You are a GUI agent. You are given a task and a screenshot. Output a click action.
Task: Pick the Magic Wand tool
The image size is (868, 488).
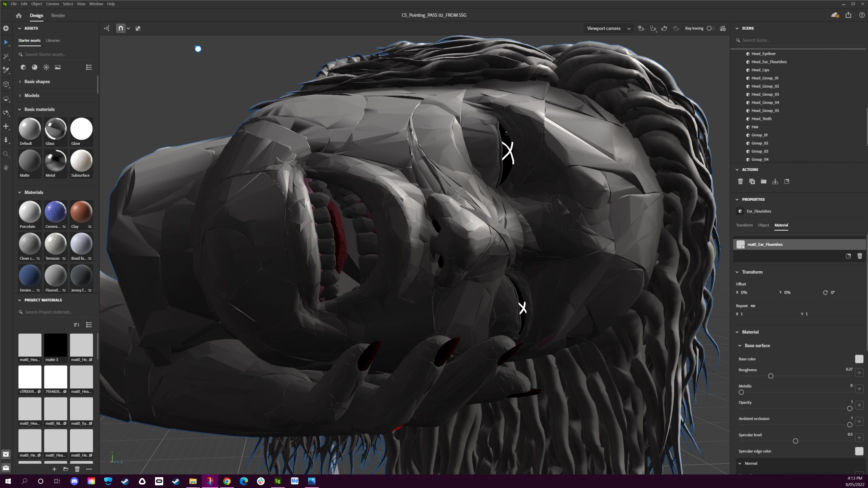(x=6, y=56)
